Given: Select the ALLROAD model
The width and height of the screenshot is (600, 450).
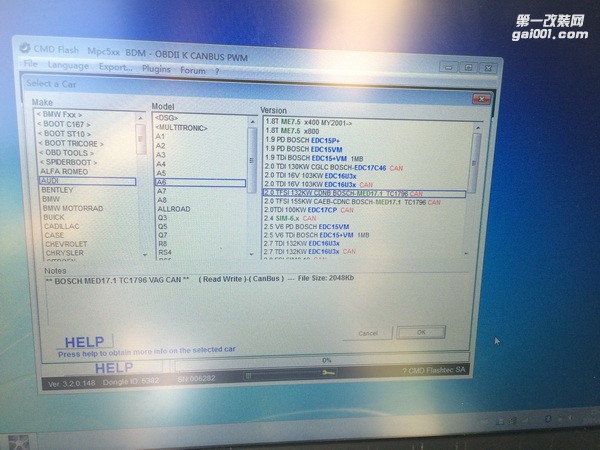Looking at the screenshot, I should point(174,208).
